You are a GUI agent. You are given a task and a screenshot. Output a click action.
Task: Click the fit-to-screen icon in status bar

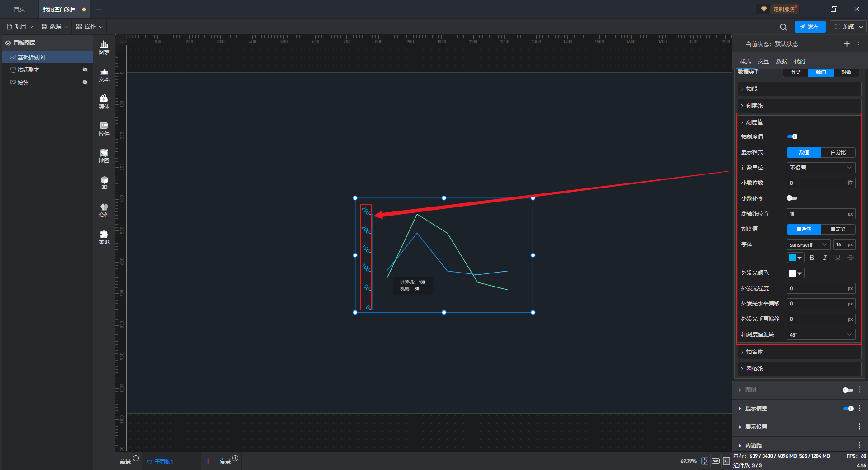coord(705,461)
